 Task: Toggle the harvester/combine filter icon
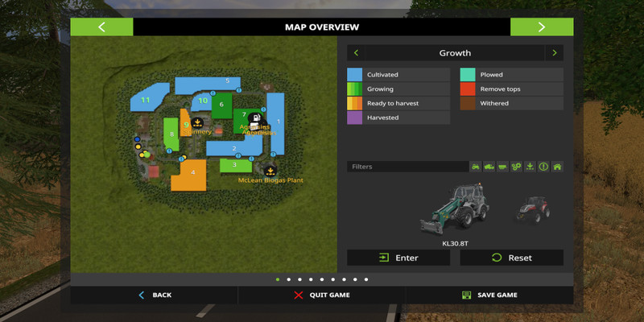click(489, 167)
